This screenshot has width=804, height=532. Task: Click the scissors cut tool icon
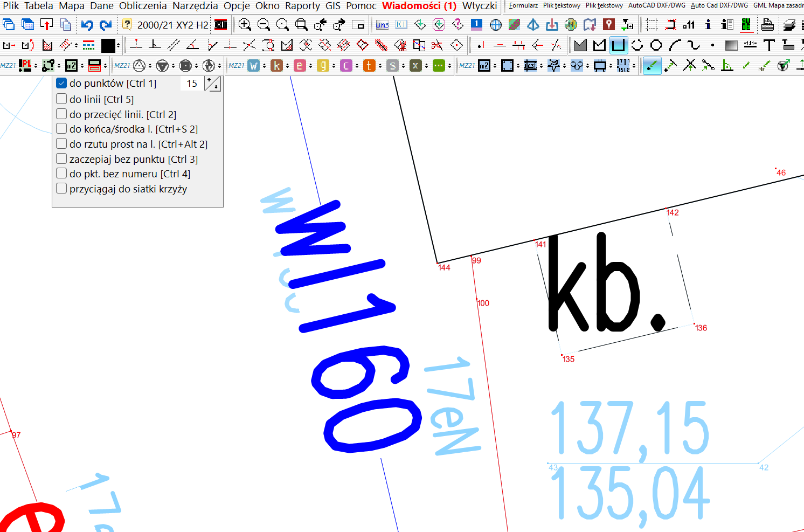[437, 45]
